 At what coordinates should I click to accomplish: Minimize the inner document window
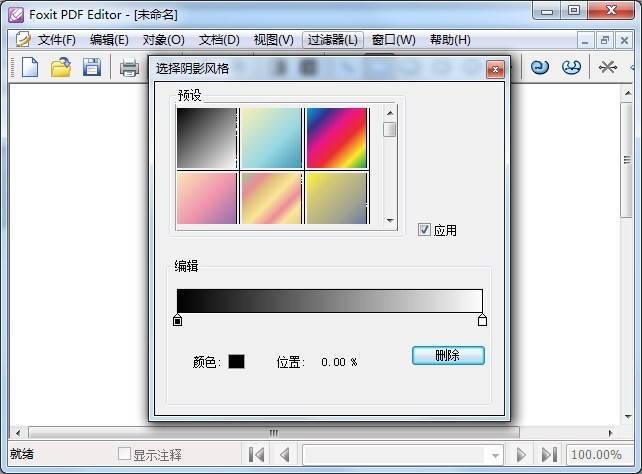click(585, 41)
